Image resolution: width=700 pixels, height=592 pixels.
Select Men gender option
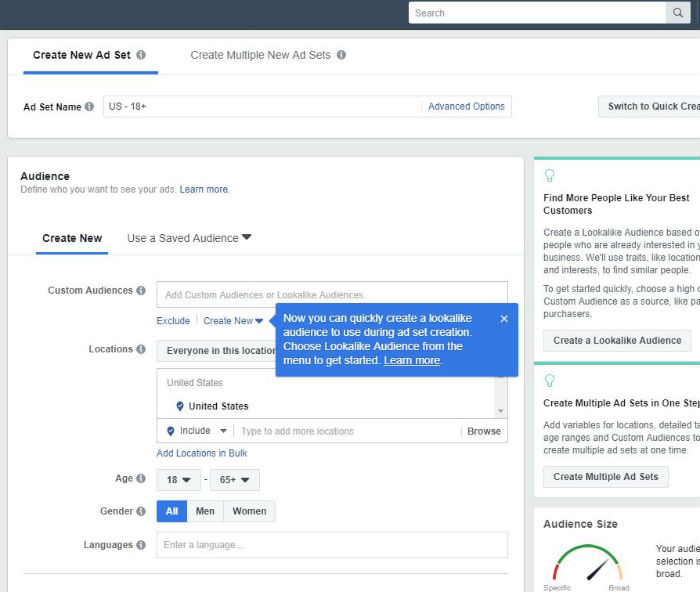[x=205, y=511]
